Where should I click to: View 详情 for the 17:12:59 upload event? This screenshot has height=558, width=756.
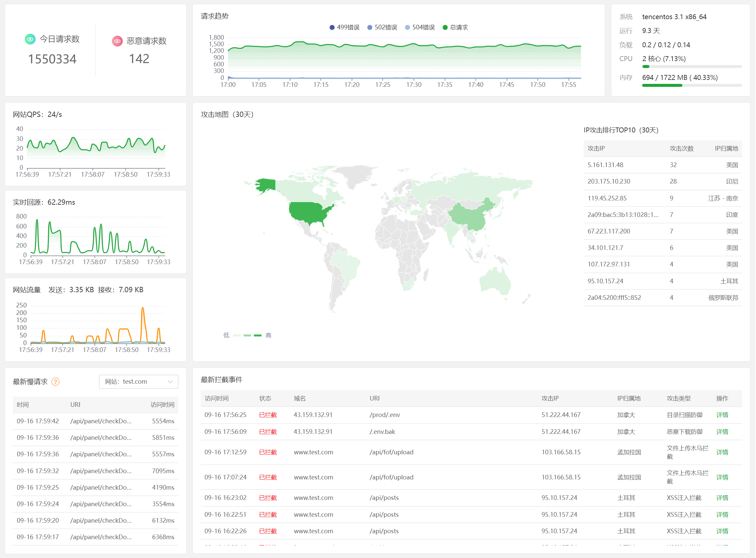coord(723,453)
